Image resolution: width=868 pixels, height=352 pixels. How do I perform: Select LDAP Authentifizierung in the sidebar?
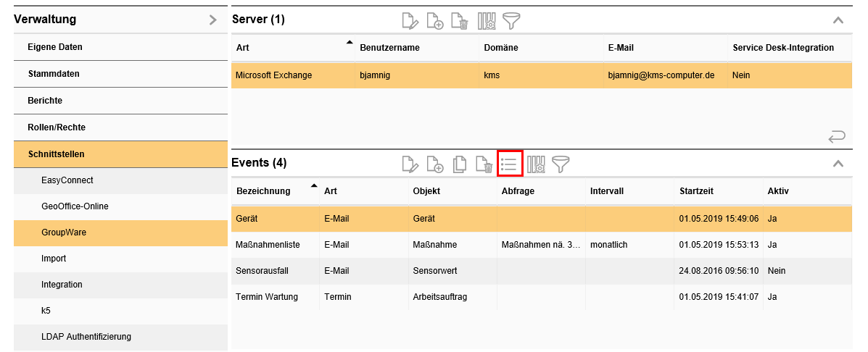click(86, 337)
